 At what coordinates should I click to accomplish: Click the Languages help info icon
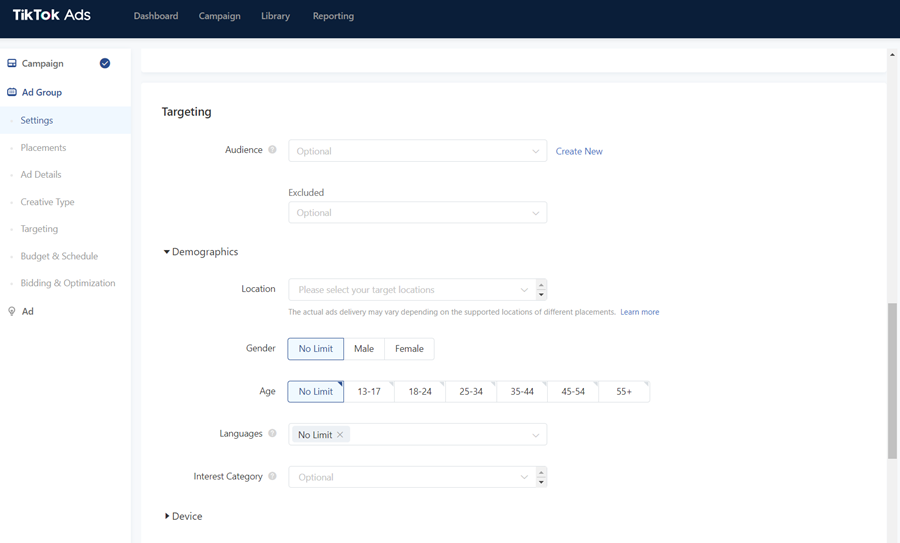273,433
